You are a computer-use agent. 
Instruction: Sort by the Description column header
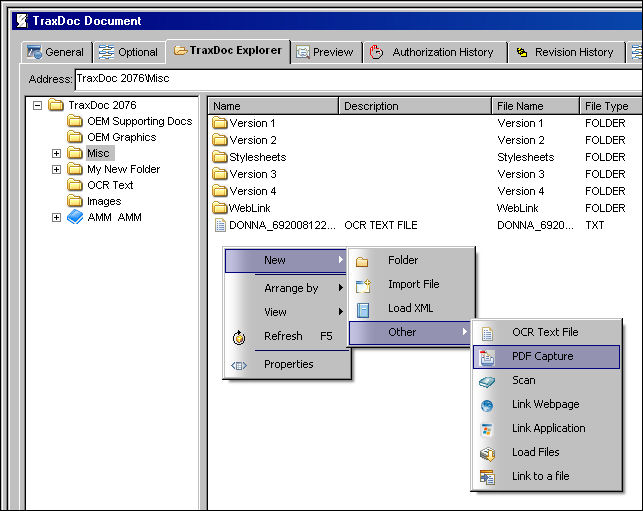point(415,106)
